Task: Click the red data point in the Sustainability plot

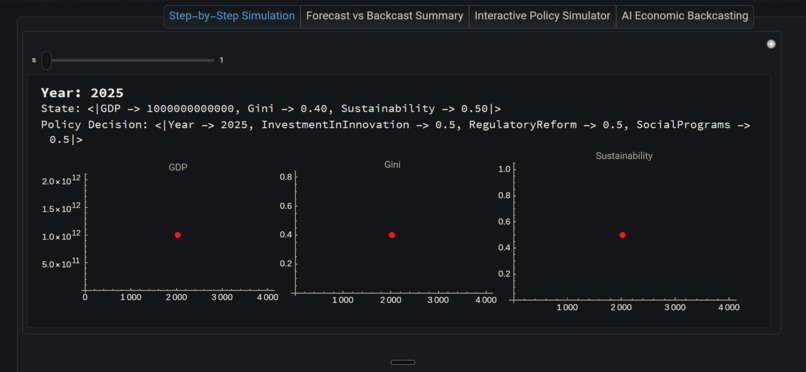Action: click(622, 235)
